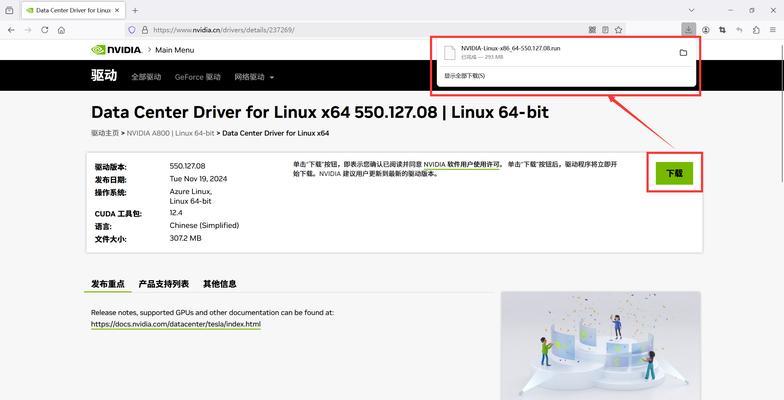Click driver version 550.127.08 value
The image size is (784, 400).
click(x=188, y=166)
